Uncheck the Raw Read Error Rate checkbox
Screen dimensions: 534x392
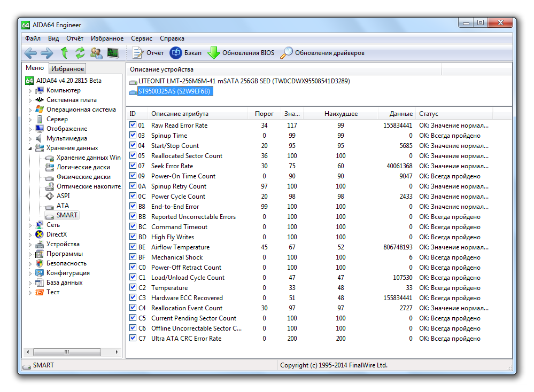pyautogui.click(x=133, y=125)
